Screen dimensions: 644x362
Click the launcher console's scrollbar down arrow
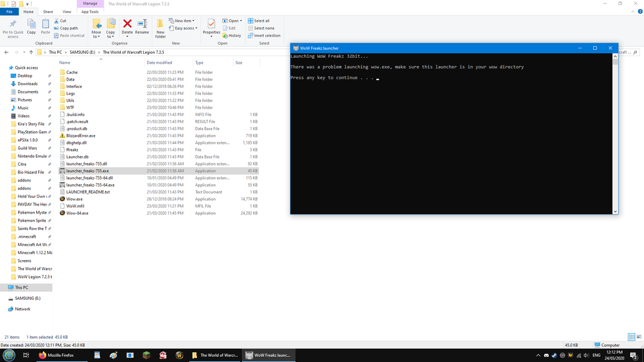[615, 211]
